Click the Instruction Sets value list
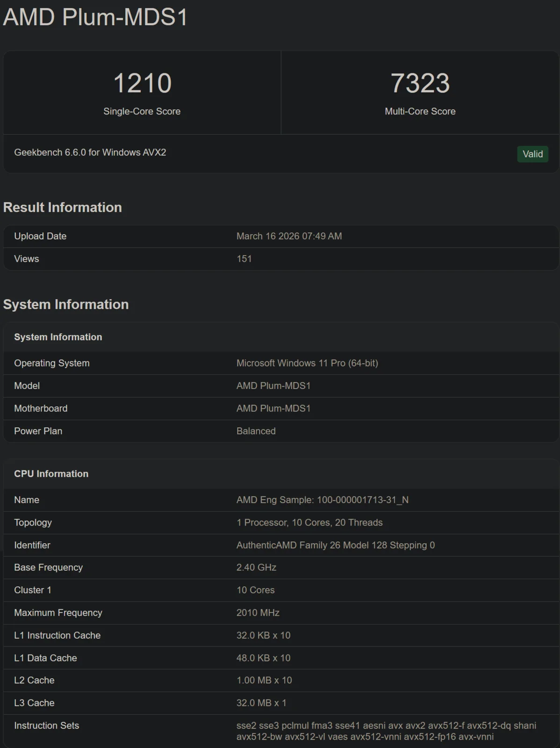Viewport: 560px width, 748px height. click(386, 731)
